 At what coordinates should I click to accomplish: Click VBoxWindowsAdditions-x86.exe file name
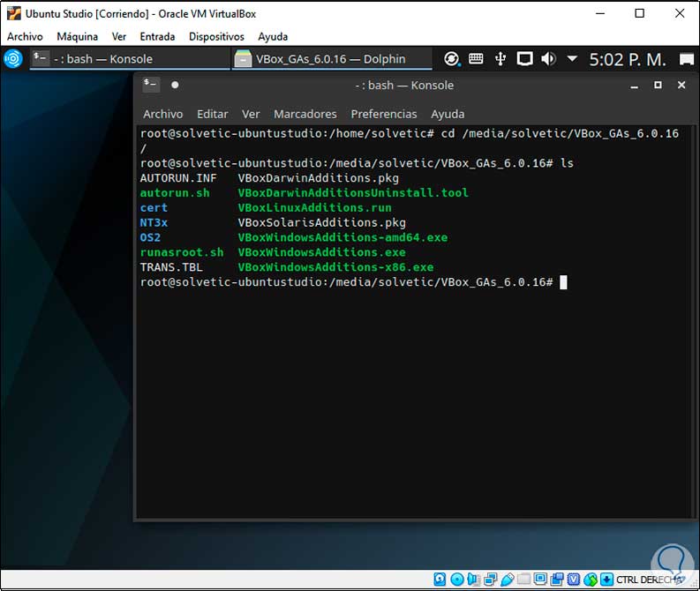tap(335, 267)
